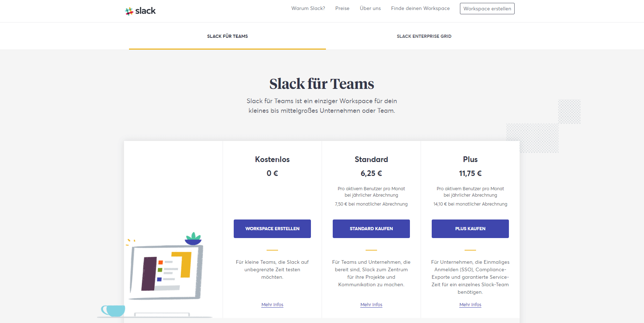Click the blue Workspace erstellen button under Kostenlos
Image resolution: width=644 pixels, height=323 pixels.
[x=272, y=229]
